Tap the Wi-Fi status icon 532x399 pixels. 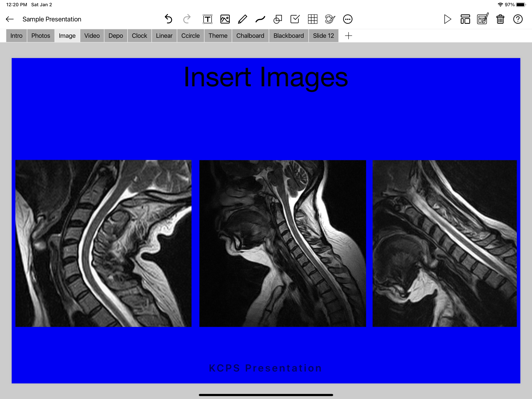[500, 4]
